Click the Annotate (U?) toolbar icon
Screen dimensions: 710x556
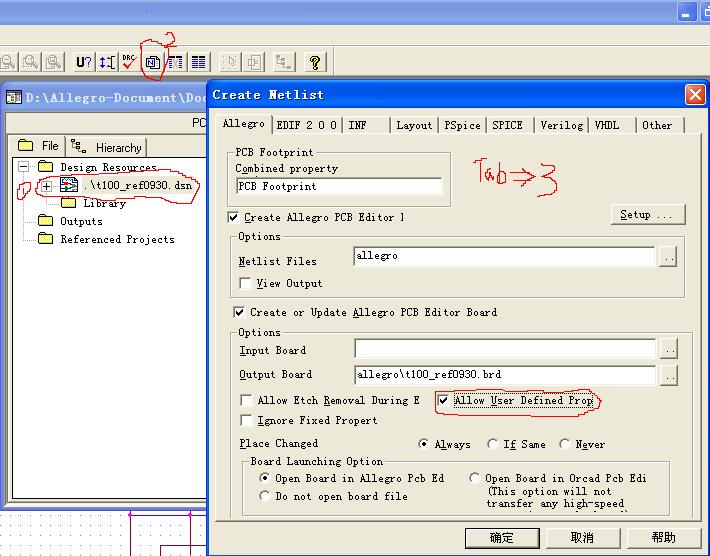[x=84, y=62]
